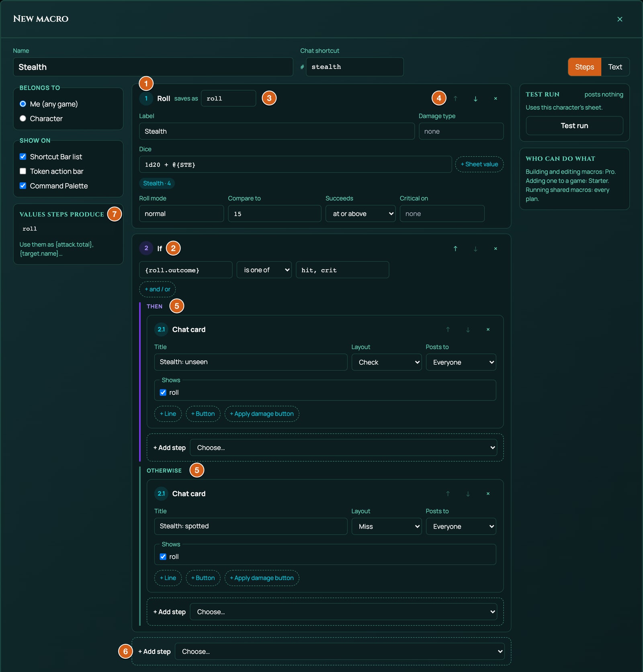Remove the 'Stealth: spotted' chat card
This screenshot has height=672, width=643.
click(x=488, y=494)
